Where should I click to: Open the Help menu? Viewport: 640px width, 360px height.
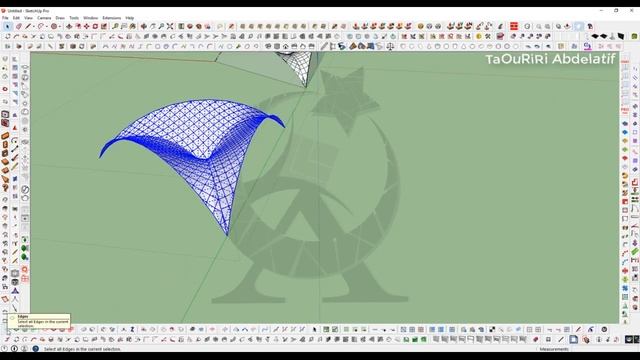point(130,18)
